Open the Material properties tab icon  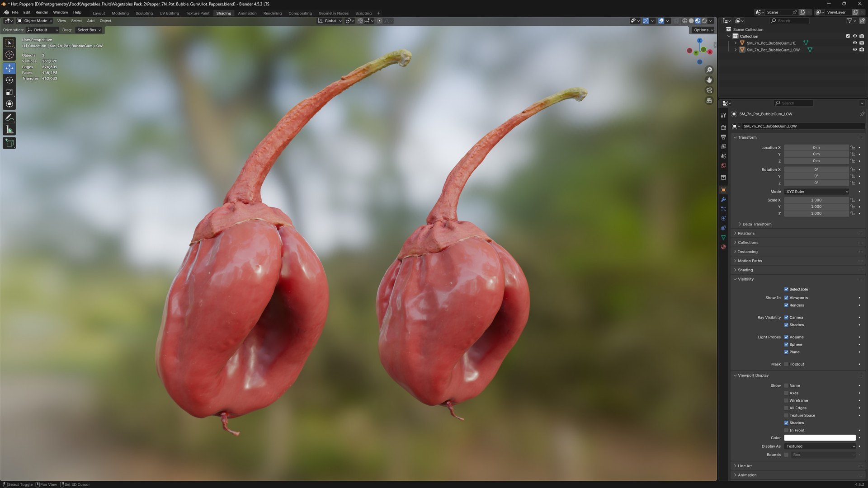[x=723, y=247]
